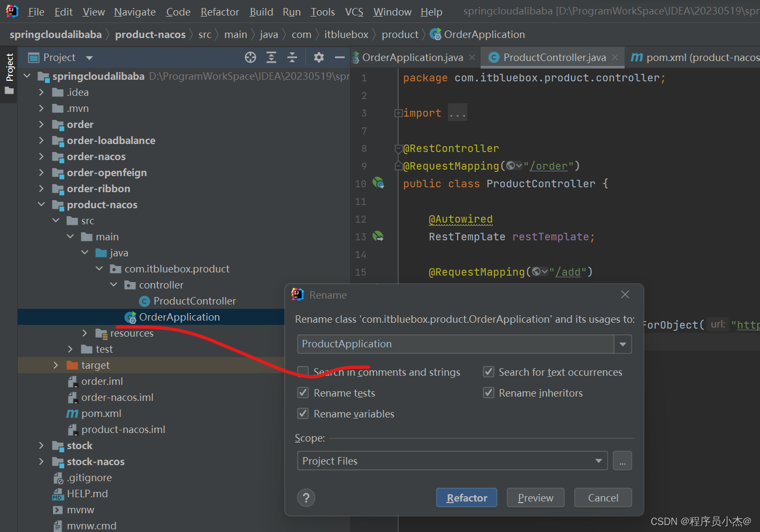760x532 pixels.
Task: Click the fold marker next to import line
Action: [398, 113]
